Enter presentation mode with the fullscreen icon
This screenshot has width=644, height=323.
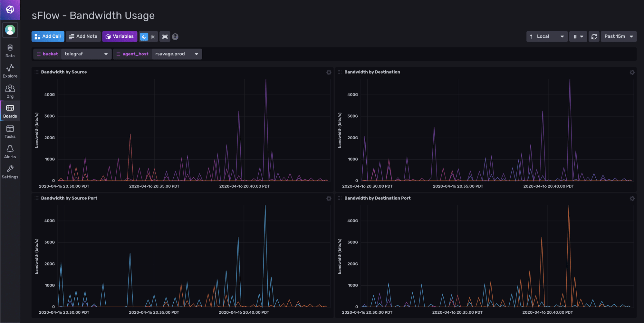tap(165, 36)
